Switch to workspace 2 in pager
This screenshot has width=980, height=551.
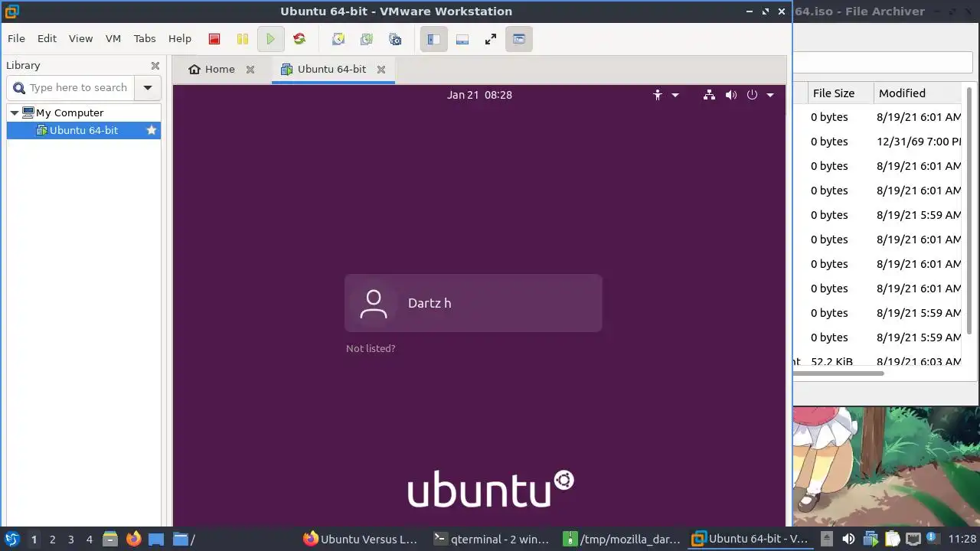point(53,540)
